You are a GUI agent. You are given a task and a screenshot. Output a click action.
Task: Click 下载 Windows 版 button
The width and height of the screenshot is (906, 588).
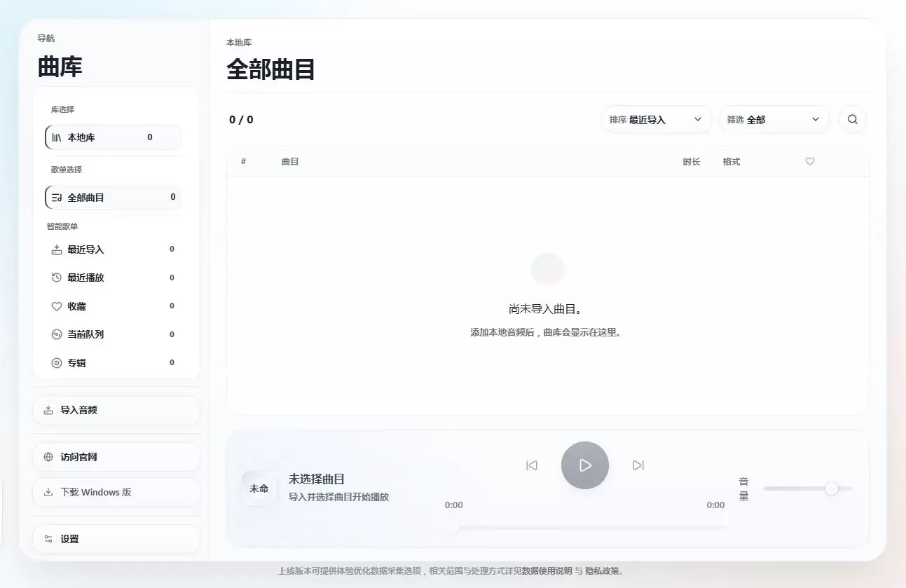(116, 492)
